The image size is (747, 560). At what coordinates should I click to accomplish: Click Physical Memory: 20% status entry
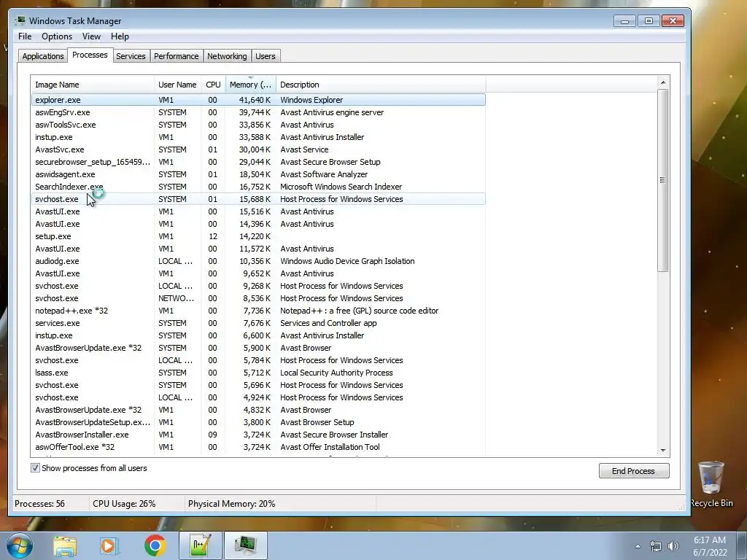pos(231,504)
